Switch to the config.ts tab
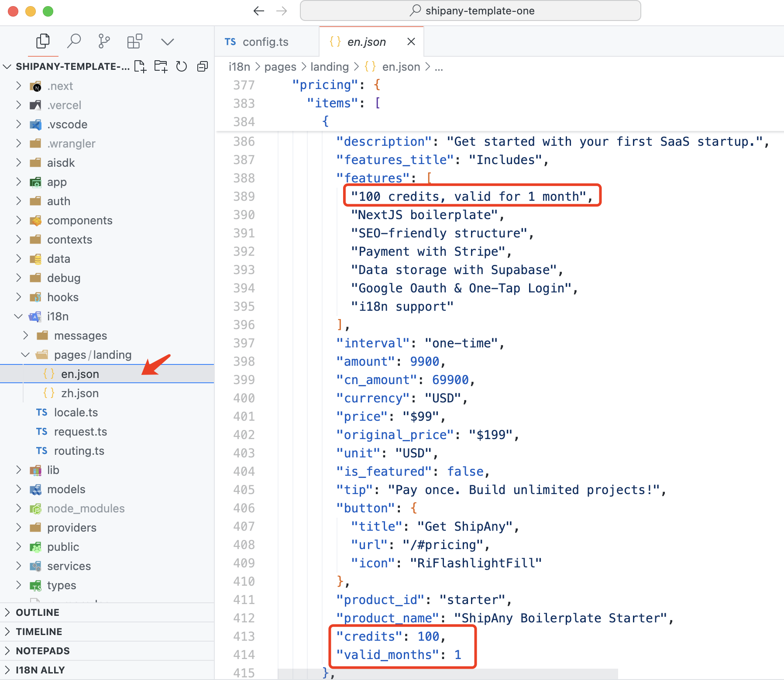This screenshot has width=784, height=680. coord(265,42)
